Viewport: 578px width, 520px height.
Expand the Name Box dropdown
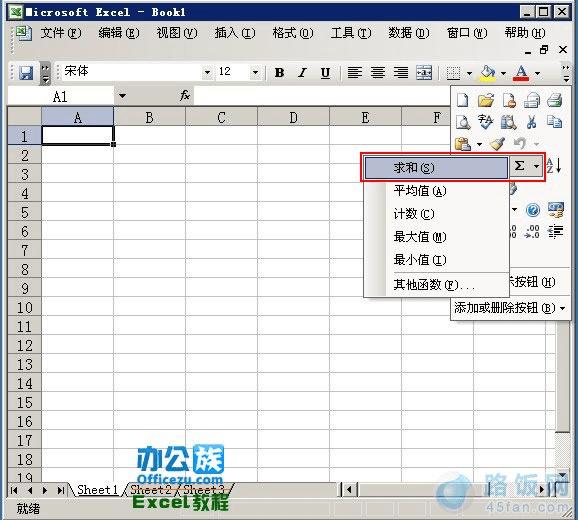[x=122, y=96]
